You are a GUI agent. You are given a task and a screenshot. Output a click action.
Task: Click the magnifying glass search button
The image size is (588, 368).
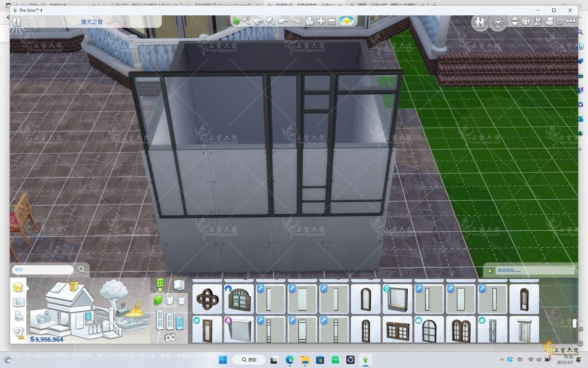81,270
